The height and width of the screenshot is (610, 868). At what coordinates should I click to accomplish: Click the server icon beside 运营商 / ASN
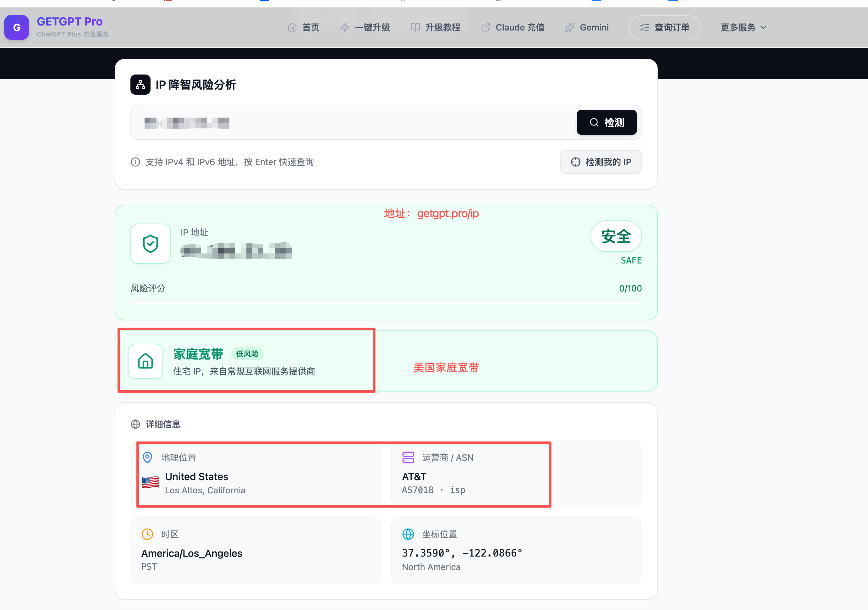point(408,457)
